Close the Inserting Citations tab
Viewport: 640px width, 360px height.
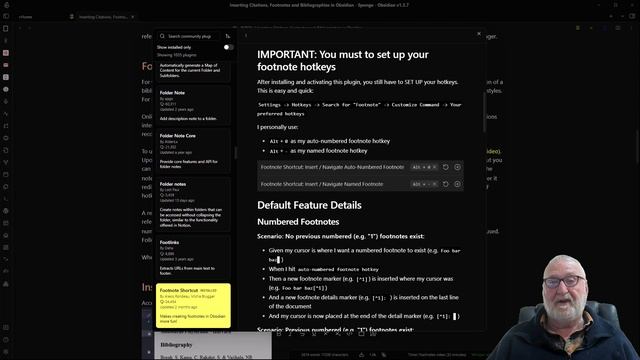(133, 17)
